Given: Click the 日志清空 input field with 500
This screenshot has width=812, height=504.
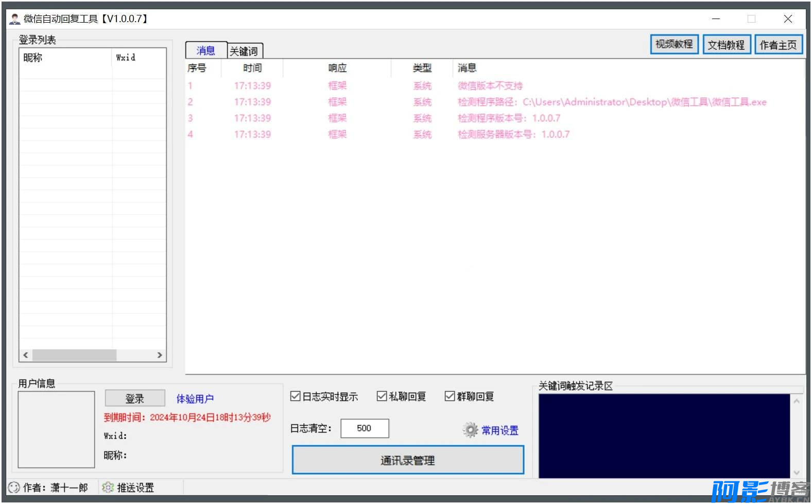Looking at the screenshot, I should [x=365, y=428].
